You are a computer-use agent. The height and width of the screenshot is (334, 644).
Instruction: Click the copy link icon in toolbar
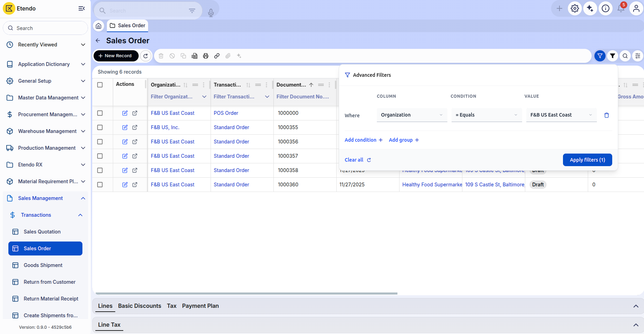[x=217, y=56]
